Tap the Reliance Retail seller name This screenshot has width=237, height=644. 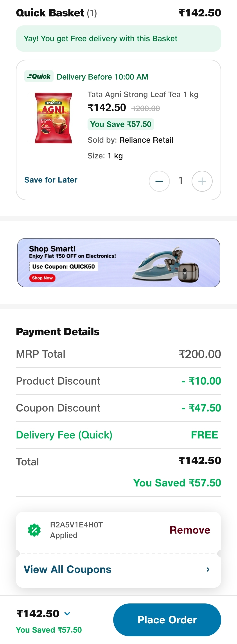[x=146, y=140]
